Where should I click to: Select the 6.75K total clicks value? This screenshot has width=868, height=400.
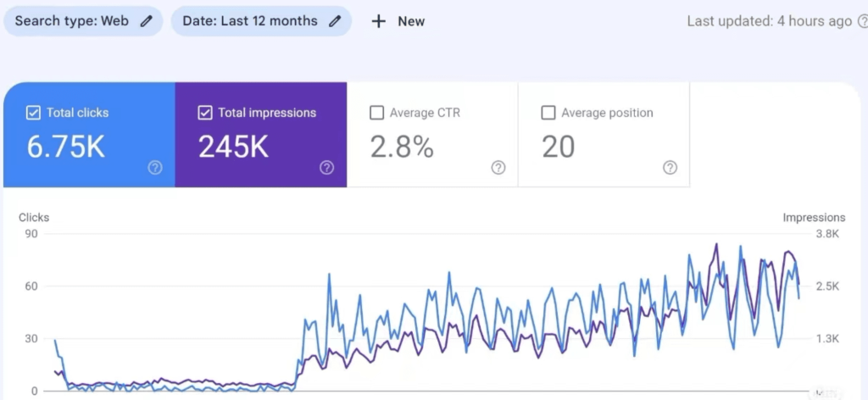click(66, 147)
